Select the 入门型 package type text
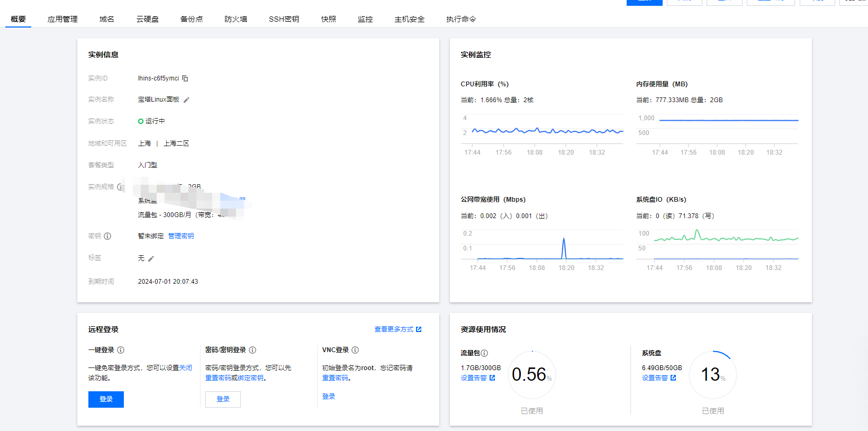This screenshot has height=431, width=868. pyautogui.click(x=148, y=165)
